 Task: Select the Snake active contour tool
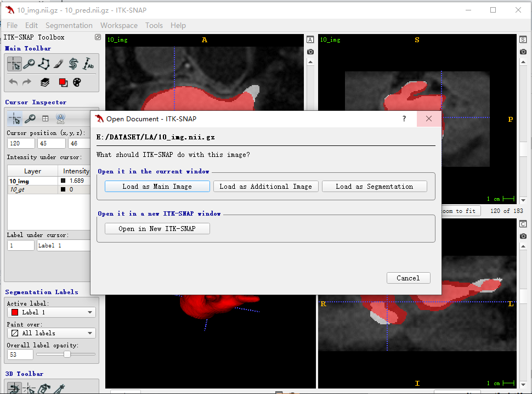pyautogui.click(x=73, y=64)
